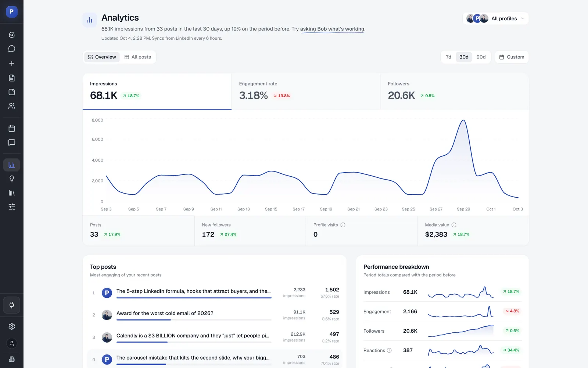The height and width of the screenshot is (368, 588).
Task: Open the library books sidebar icon
Action: pyautogui.click(x=12, y=193)
